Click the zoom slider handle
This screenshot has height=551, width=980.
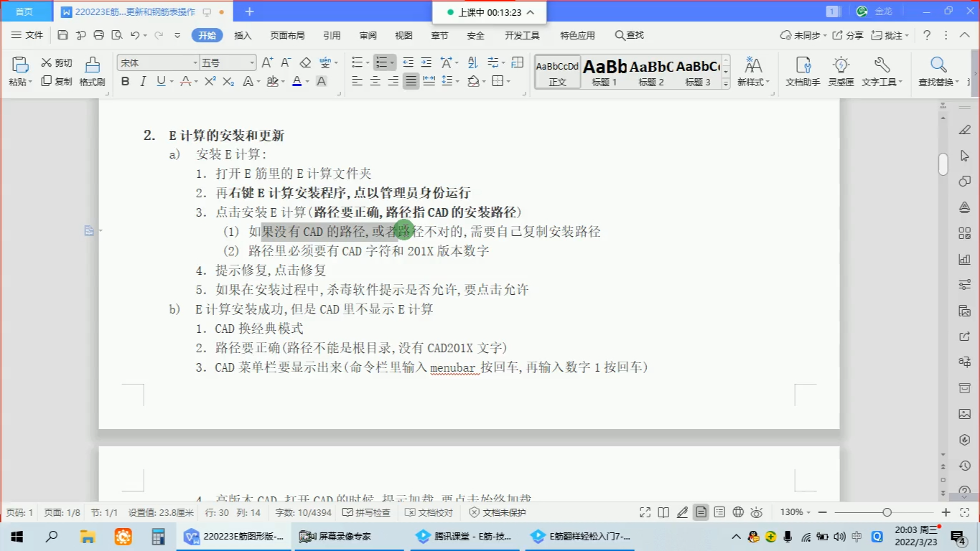(x=887, y=512)
